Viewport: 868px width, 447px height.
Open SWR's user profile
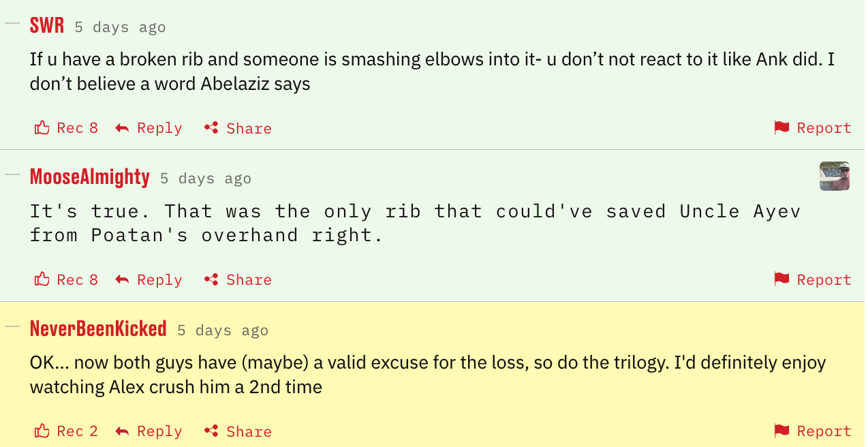pyautogui.click(x=47, y=26)
